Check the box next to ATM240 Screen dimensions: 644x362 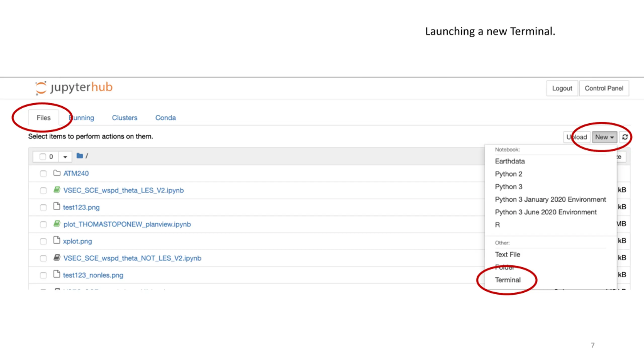[x=43, y=174]
